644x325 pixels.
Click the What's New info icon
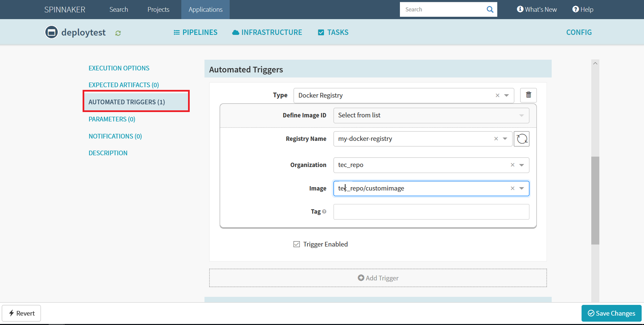(520, 9)
